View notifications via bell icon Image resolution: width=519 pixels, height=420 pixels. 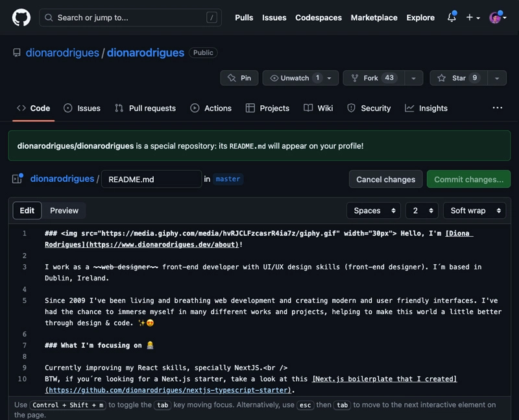coord(452,18)
